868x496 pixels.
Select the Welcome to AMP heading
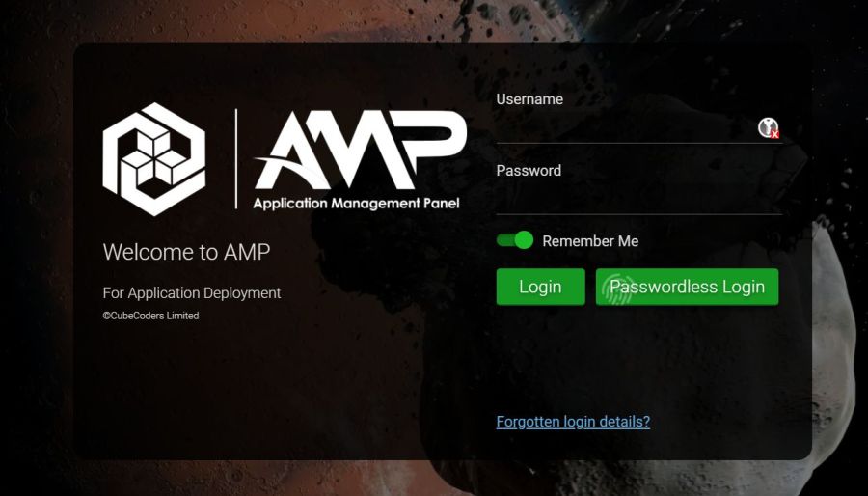click(186, 252)
